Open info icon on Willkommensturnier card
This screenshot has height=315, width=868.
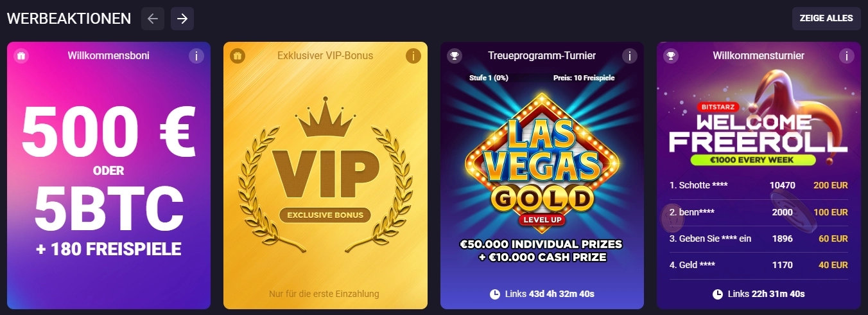(847, 56)
